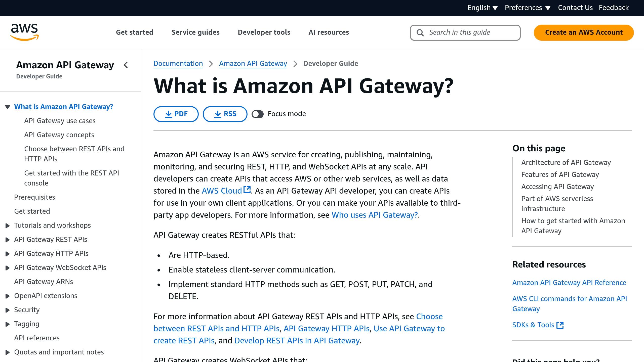Viewport: 644px width, 362px height.
Task: Expand OpenAPI extensions arrow
Action: [x=8, y=296]
